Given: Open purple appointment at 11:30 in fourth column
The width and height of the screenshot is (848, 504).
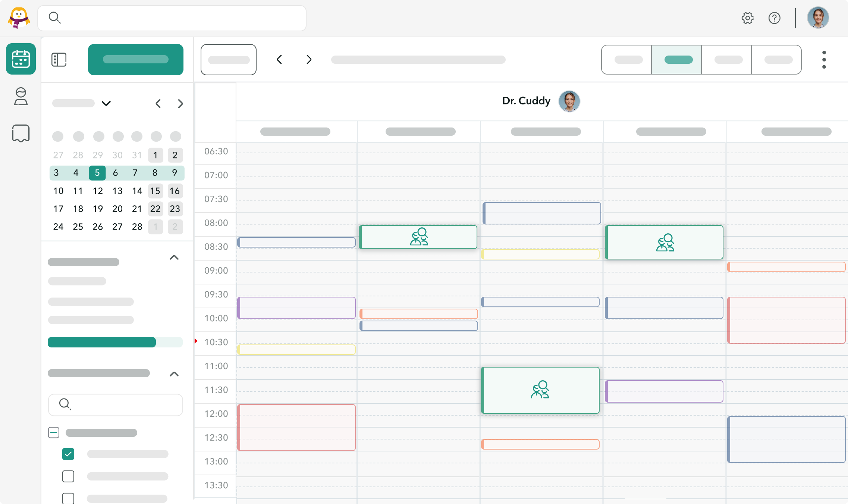Looking at the screenshot, I should click(664, 391).
